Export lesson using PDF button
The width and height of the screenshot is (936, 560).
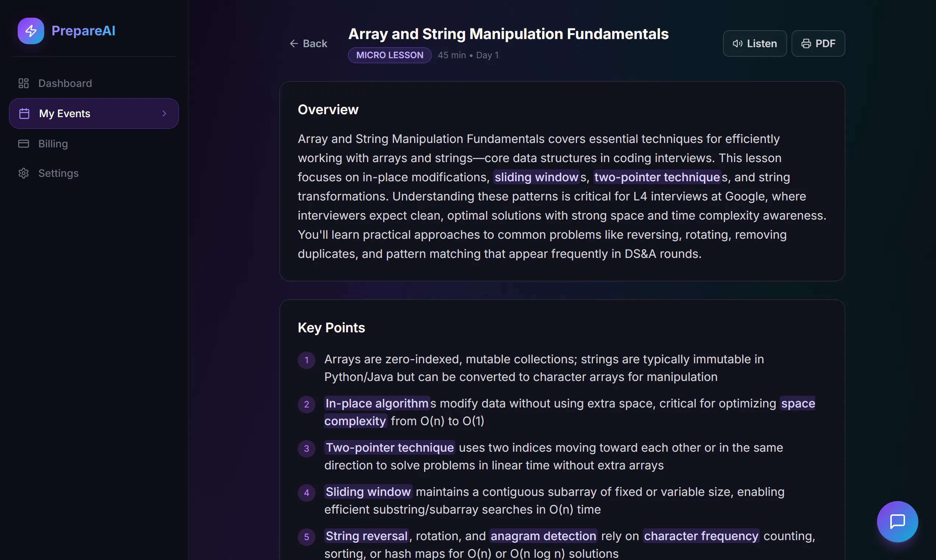pyautogui.click(x=818, y=43)
